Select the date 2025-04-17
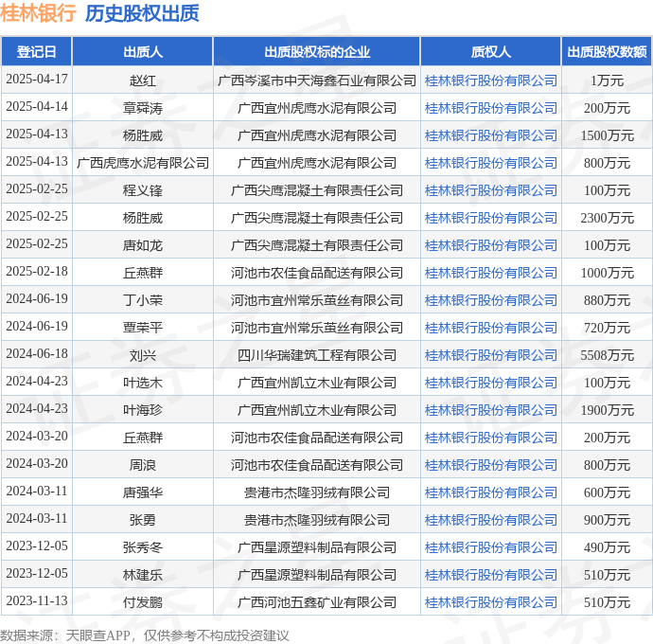Viewport: 653px width, 644px height. pyautogui.click(x=37, y=79)
